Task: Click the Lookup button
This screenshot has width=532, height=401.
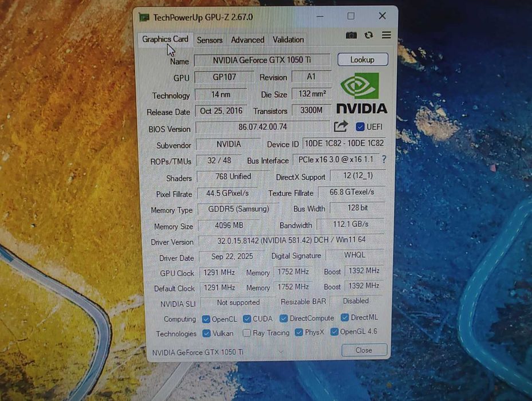Action: coord(362,60)
